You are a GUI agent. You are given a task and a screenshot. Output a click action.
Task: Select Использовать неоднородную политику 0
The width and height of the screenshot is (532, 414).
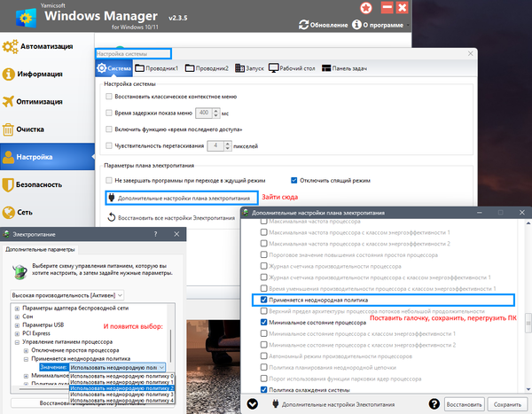pos(121,376)
